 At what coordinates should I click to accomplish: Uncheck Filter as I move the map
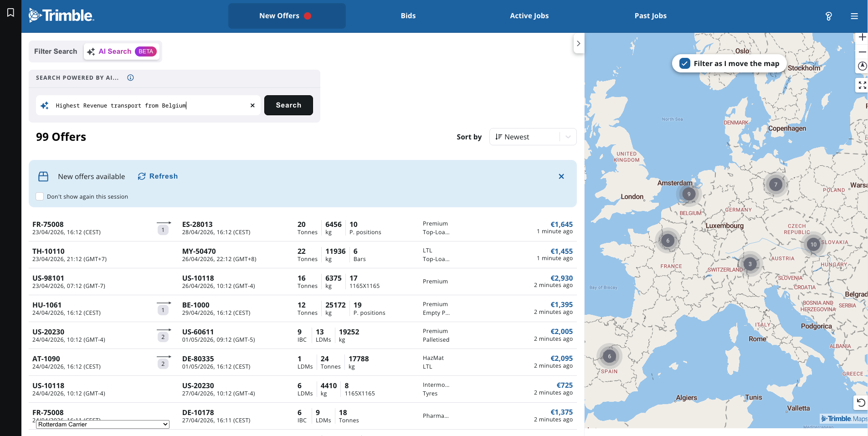pyautogui.click(x=684, y=63)
